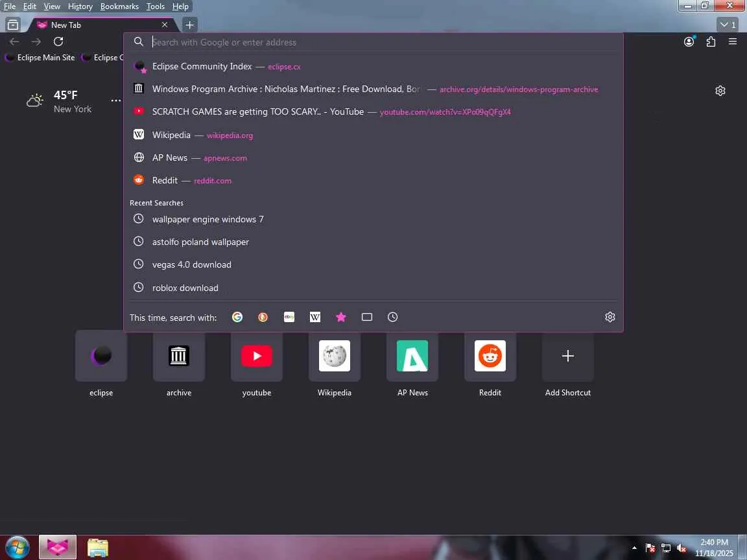747x560 pixels.
Task: Open the Help menu
Action: pyautogui.click(x=180, y=6)
